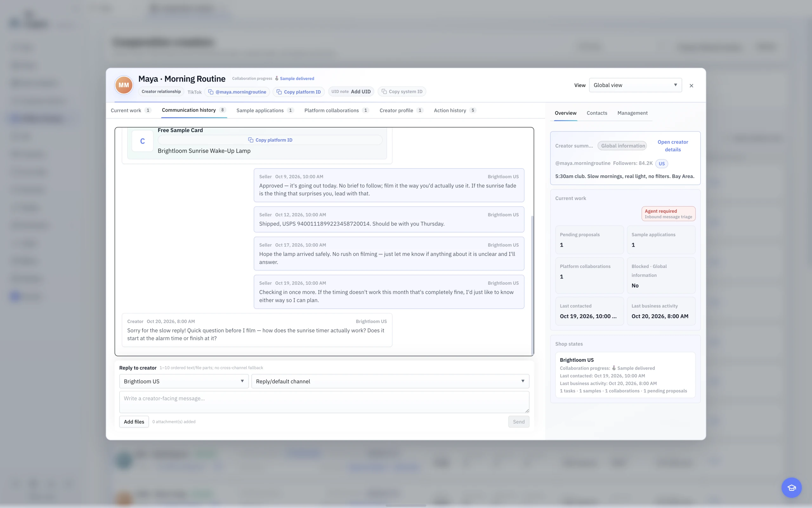
Task: Open the Sample delivered progress link
Action: tap(297, 79)
